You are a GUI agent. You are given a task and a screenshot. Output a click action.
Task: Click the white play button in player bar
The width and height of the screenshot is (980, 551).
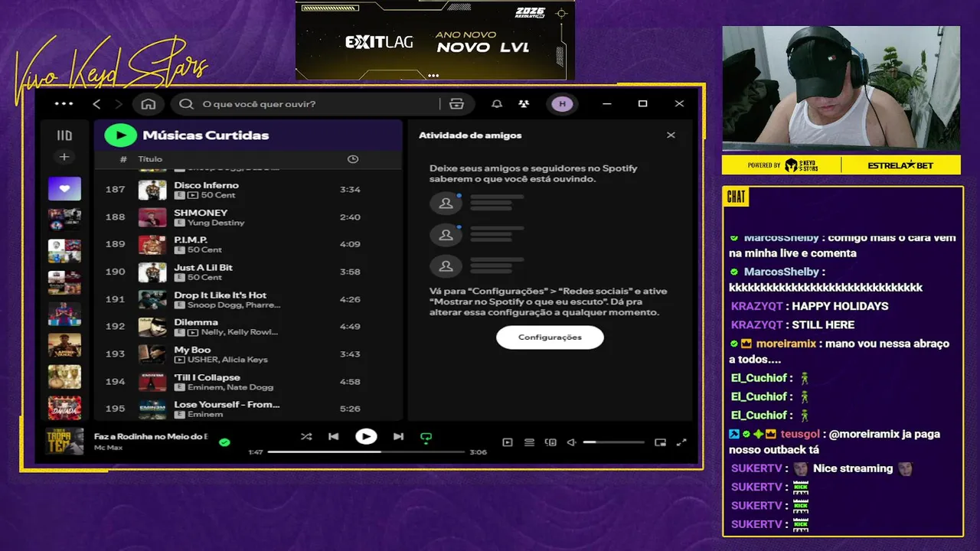pyautogui.click(x=366, y=437)
